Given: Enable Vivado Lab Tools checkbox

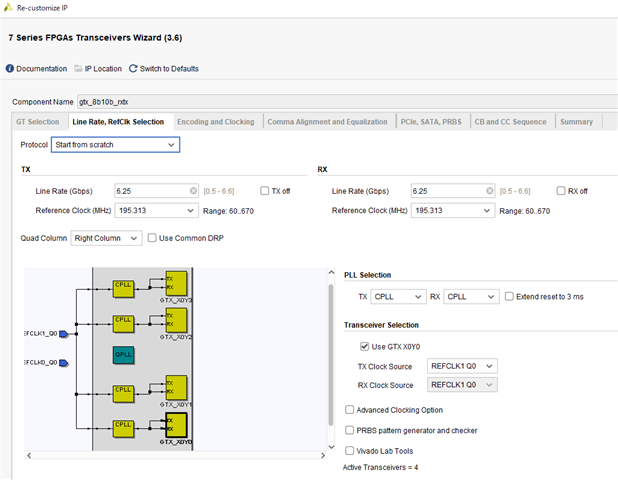Looking at the screenshot, I should [350, 450].
